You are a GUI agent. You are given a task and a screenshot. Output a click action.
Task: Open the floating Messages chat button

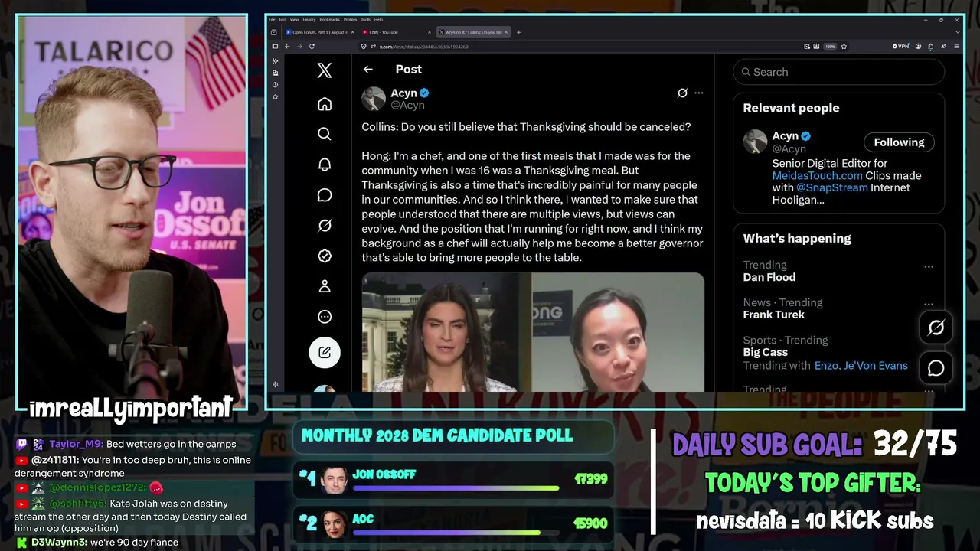(936, 368)
